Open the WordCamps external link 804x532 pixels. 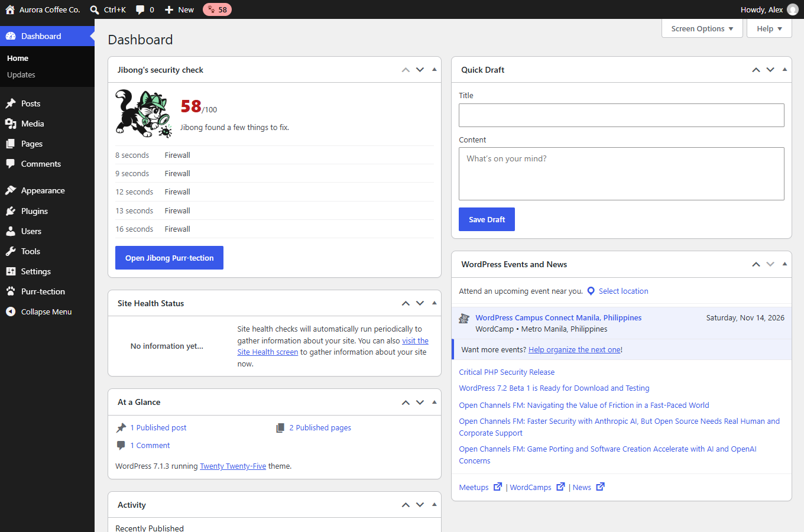coord(537,487)
